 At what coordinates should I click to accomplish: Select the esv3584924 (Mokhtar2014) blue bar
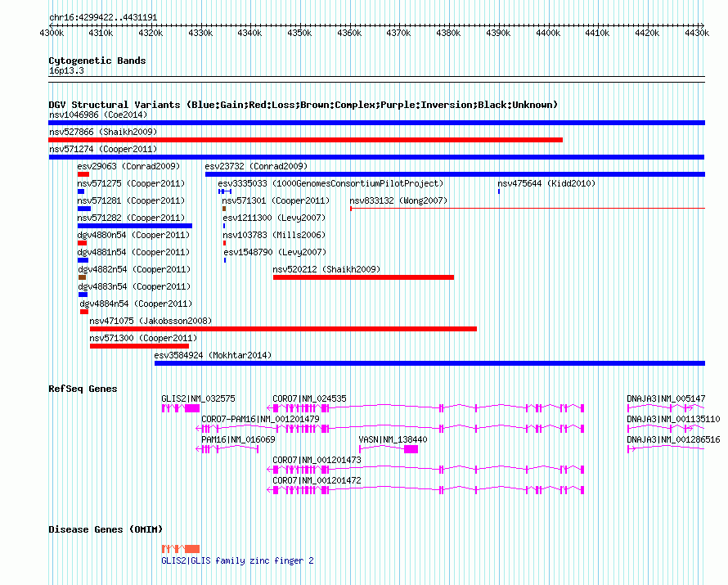[430, 363]
